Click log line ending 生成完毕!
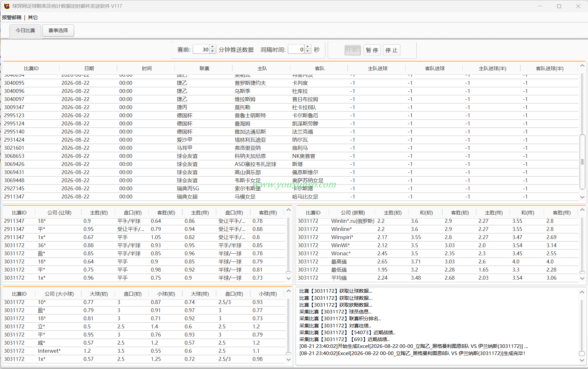Screen dimensions: 588x369 [412, 353]
